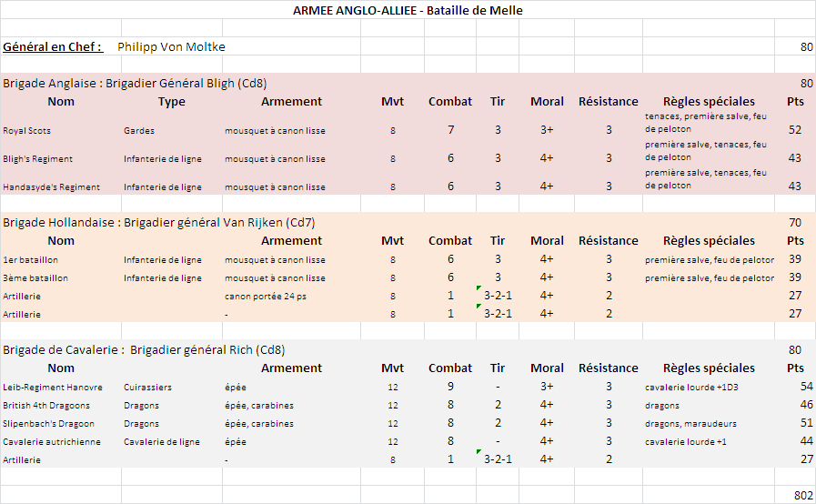This screenshot has width=816, height=504.
Task: Select the Général en Chef label cell
Action: tap(53, 47)
